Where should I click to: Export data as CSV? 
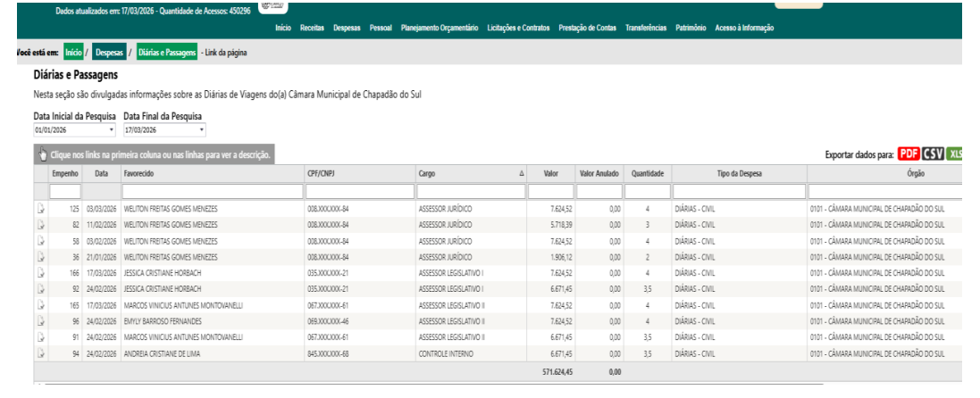[x=934, y=153]
